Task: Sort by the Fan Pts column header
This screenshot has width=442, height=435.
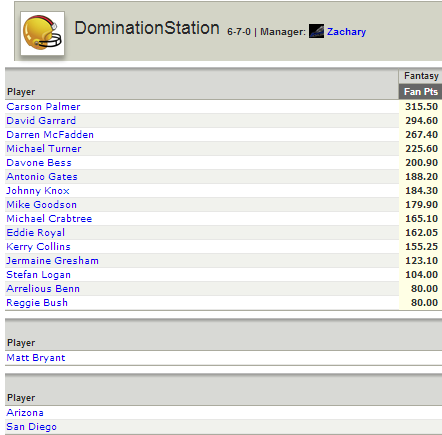Action: (421, 92)
